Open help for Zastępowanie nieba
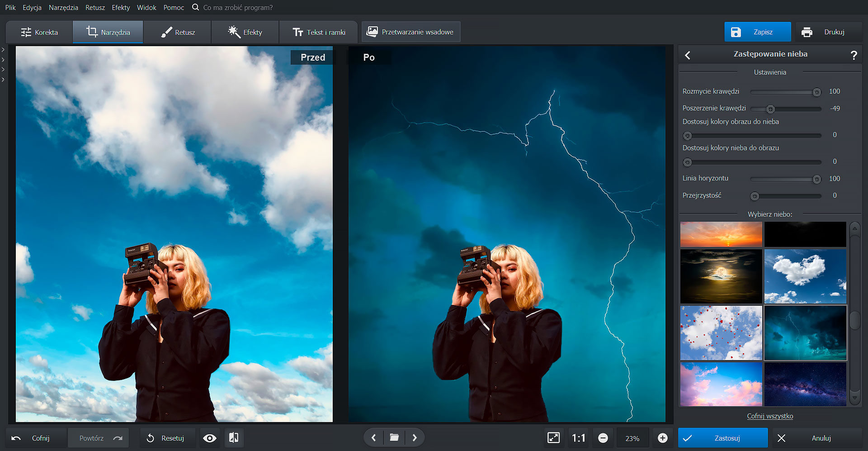Viewport: 868px width, 451px height. click(854, 55)
